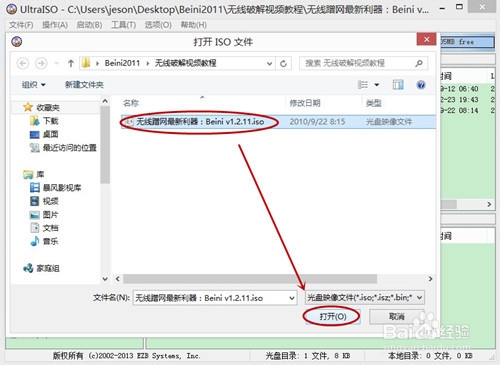This screenshot has width=500, height=365.
Task: Click the Beini2011 breadcrumb segment
Action: pyautogui.click(x=122, y=63)
